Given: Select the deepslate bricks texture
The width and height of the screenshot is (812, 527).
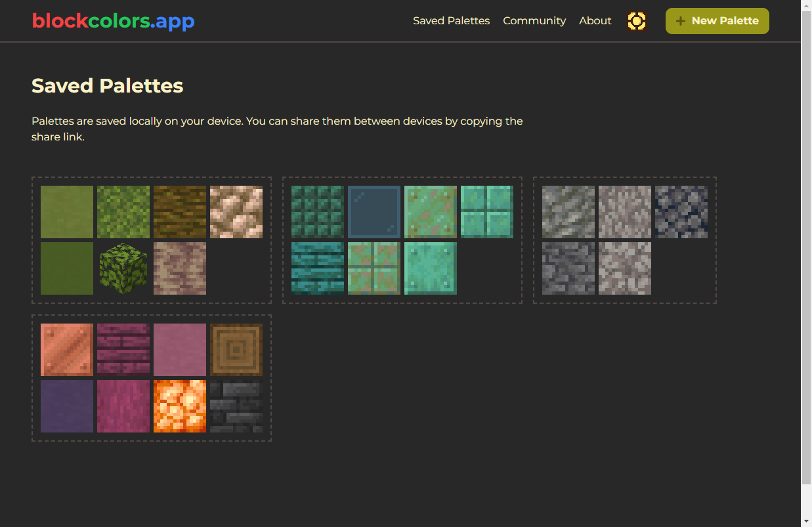Looking at the screenshot, I should point(236,406).
